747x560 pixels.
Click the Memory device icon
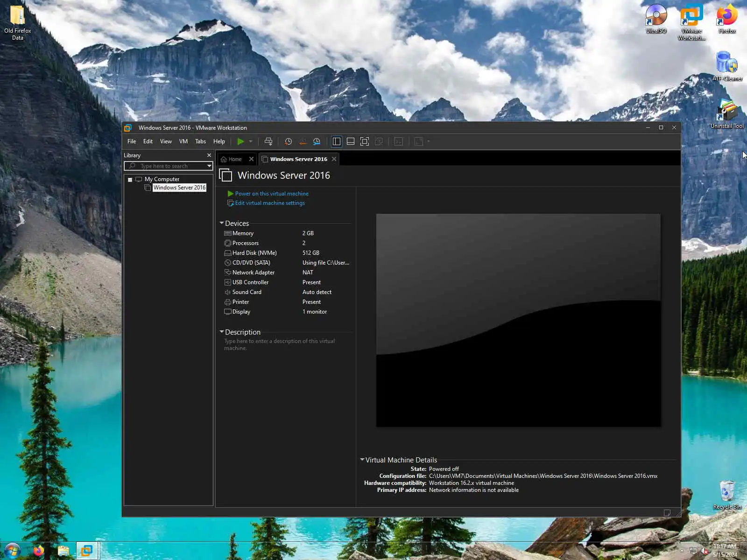(228, 233)
